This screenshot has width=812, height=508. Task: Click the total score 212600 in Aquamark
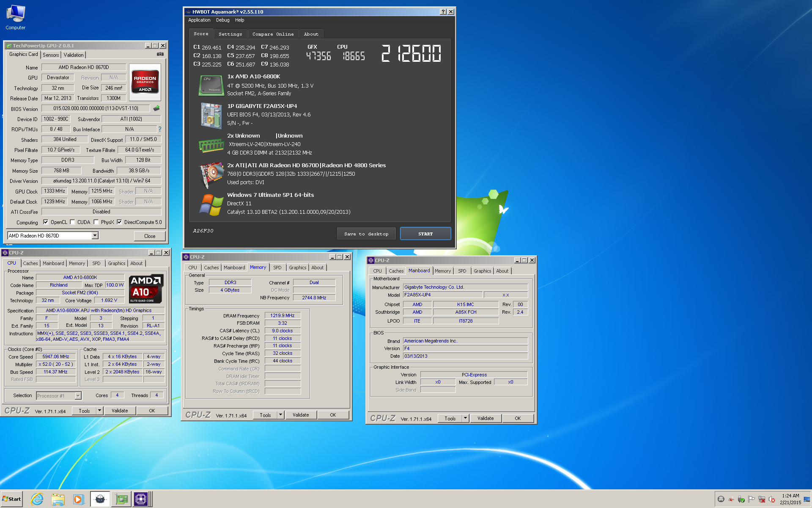pyautogui.click(x=411, y=54)
